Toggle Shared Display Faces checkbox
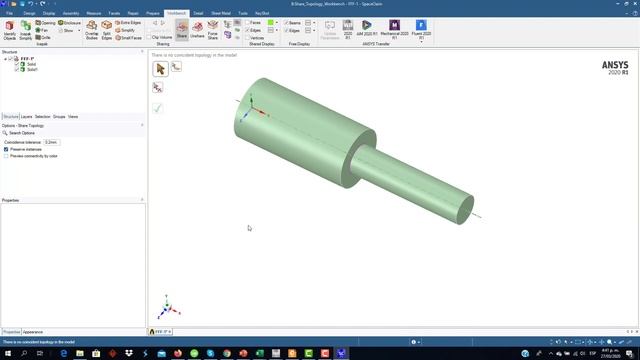The width and height of the screenshot is (640, 360). (247, 23)
